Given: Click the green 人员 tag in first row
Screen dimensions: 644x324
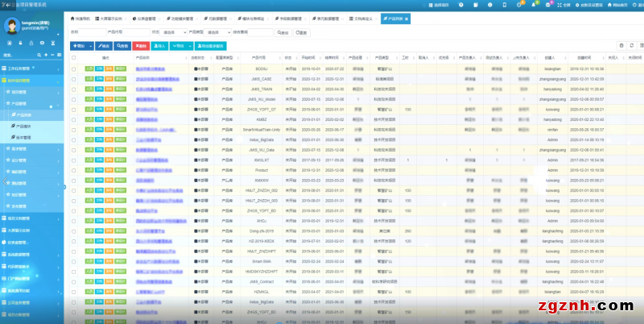Looking at the screenshot, I should coord(89,70).
